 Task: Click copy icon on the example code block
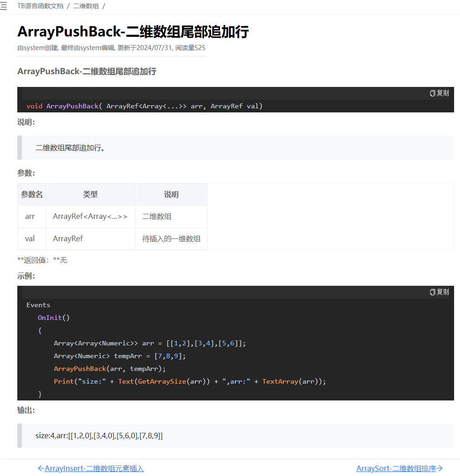click(432, 292)
